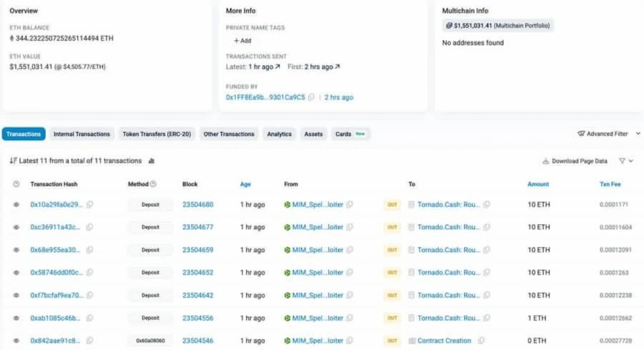This screenshot has width=644, height=350.
Task: Click the Method column help icon
Action: [x=153, y=184]
